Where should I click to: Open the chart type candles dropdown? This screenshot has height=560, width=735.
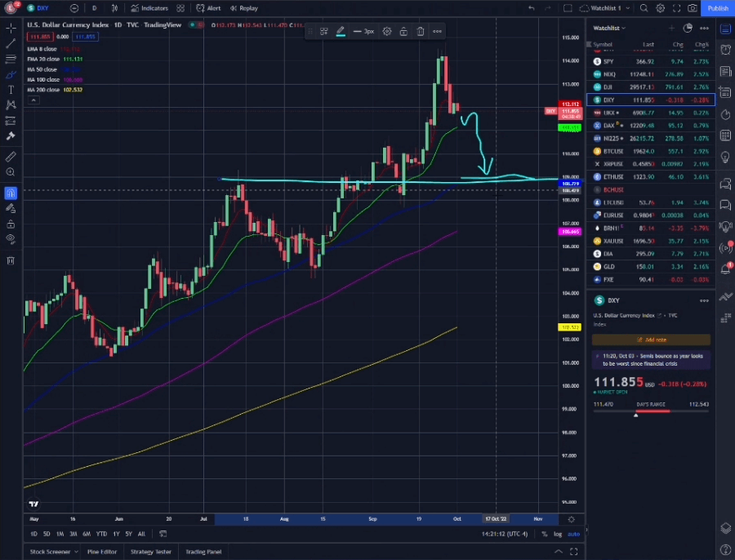tap(114, 8)
